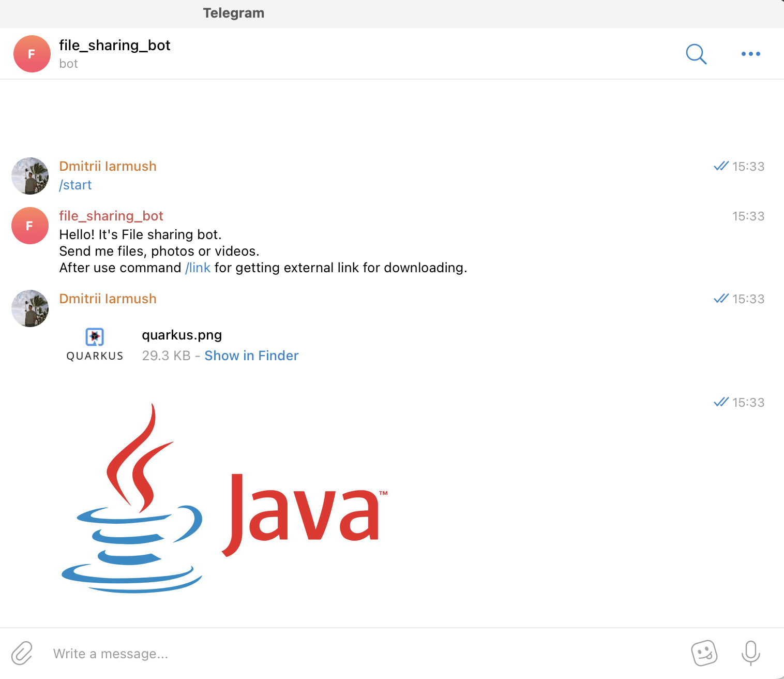Click the file_sharing_bot avatar in header
784x679 pixels.
(32, 54)
